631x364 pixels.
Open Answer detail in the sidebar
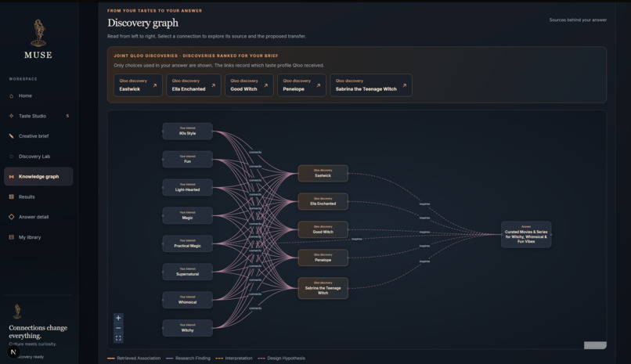(38, 217)
